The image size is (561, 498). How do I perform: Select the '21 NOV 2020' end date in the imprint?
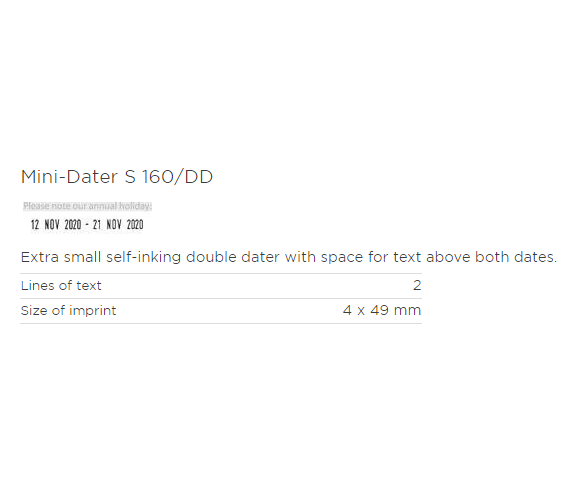click(118, 225)
